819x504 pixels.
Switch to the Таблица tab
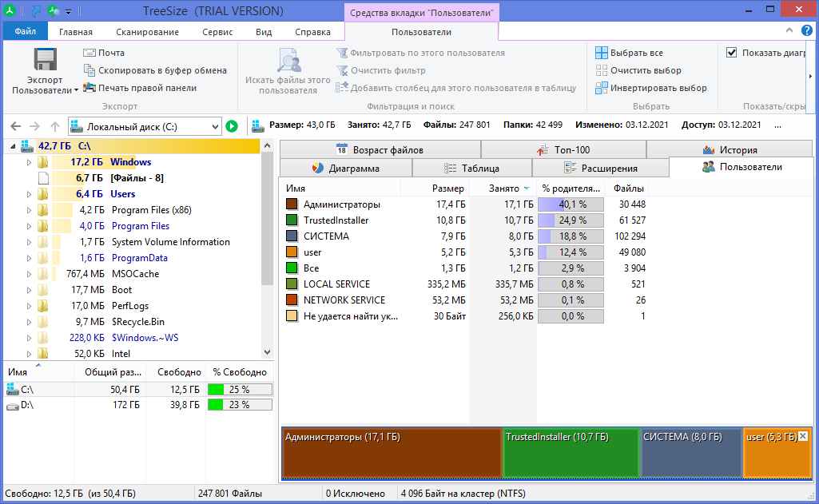coord(472,169)
